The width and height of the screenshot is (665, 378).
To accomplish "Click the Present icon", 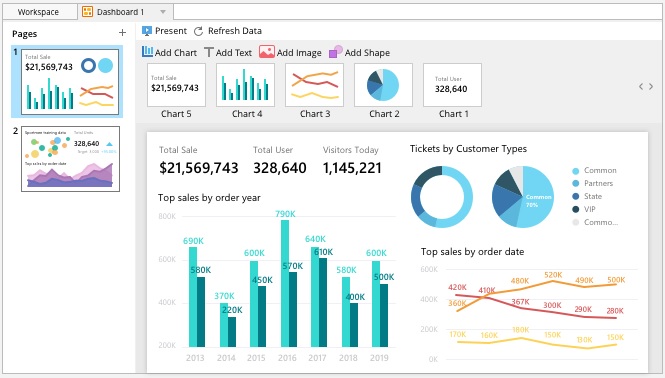I will click(x=147, y=31).
